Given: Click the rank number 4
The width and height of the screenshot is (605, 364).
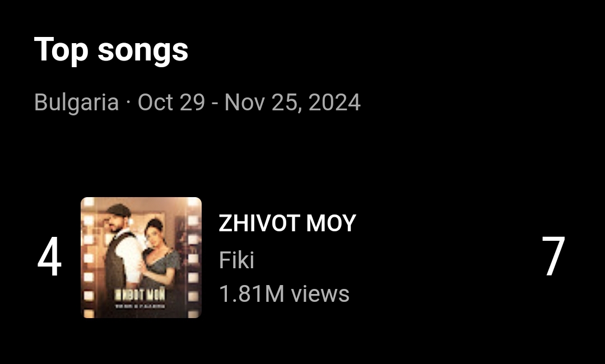Looking at the screenshot, I should [x=49, y=257].
